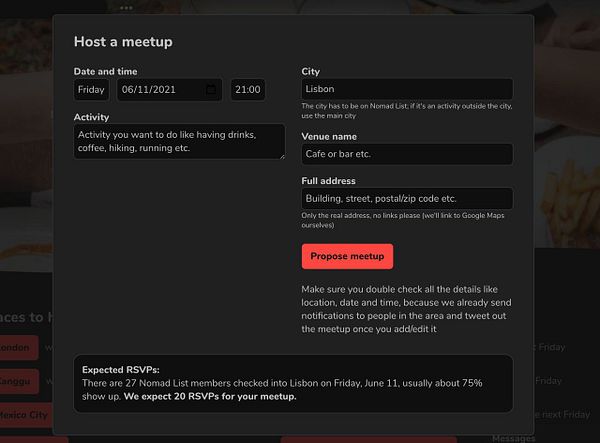
Task: Click the Full address input field
Action: click(407, 199)
